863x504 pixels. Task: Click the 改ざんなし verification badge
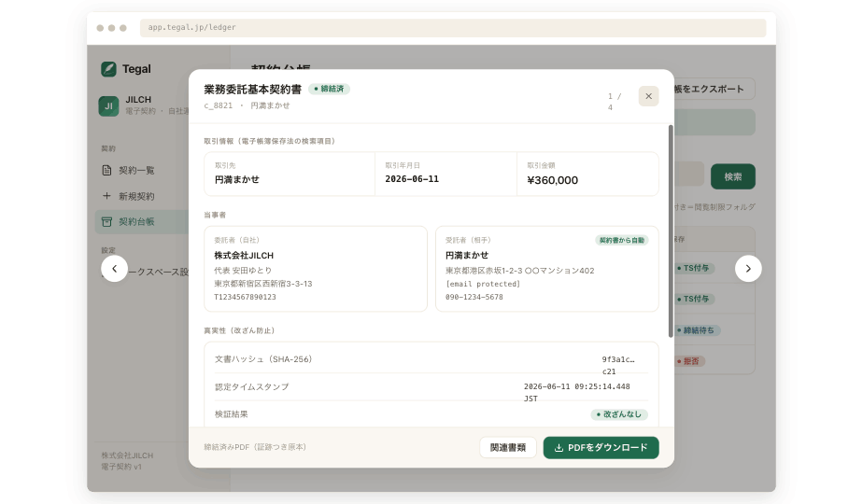tap(619, 414)
